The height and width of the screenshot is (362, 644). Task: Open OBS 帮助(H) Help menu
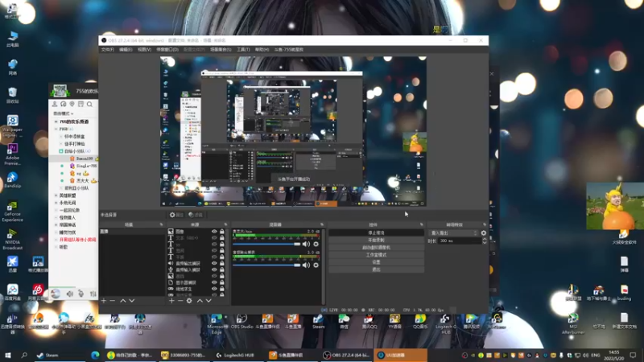click(262, 50)
